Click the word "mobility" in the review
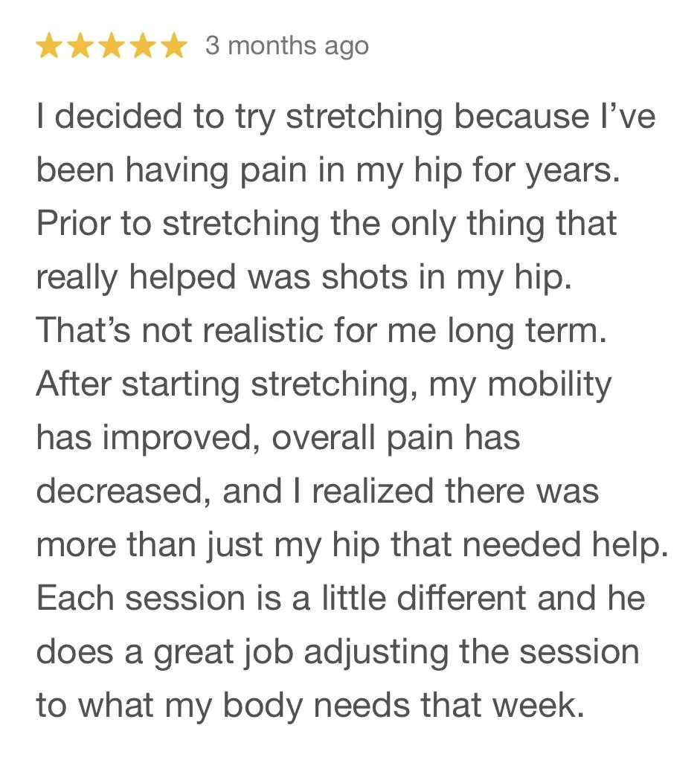Viewport: 700px width, 757px height. pos(549,386)
